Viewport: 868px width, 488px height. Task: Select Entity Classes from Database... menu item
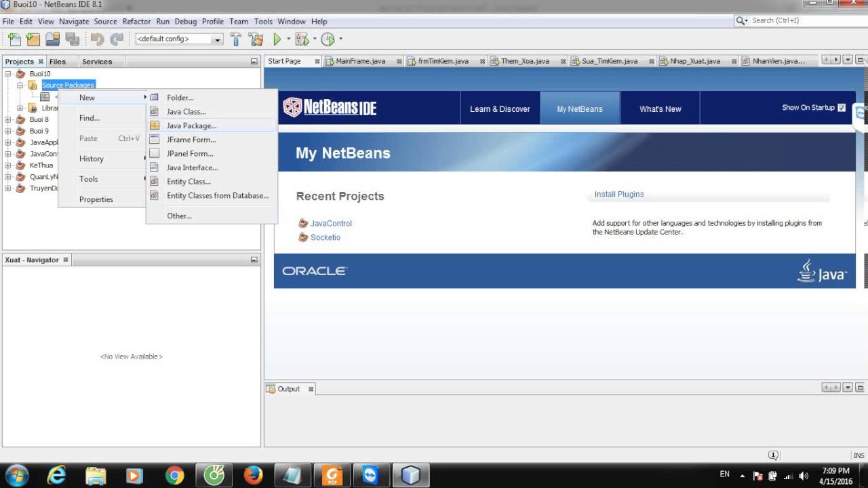click(x=212, y=195)
